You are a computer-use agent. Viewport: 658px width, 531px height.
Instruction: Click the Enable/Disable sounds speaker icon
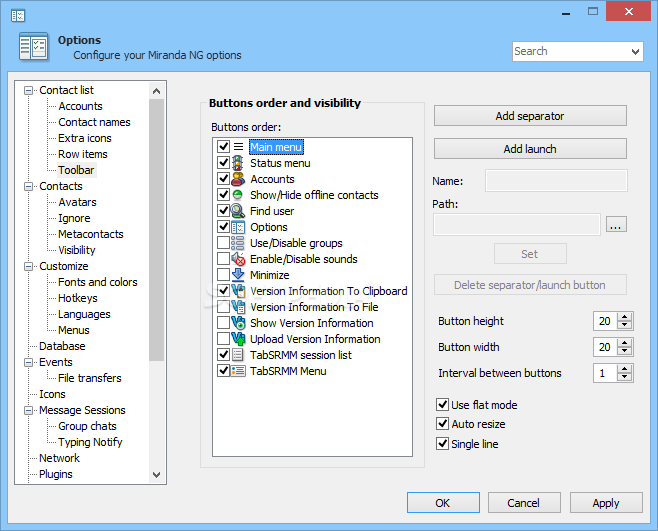(238, 259)
